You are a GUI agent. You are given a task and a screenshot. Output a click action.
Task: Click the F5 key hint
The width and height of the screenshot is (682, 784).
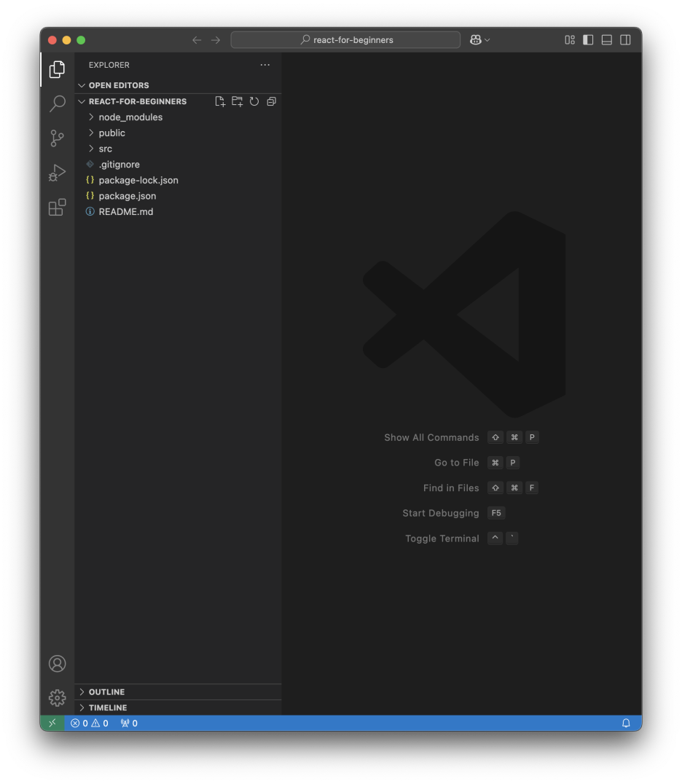pyautogui.click(x=496, y=513)
